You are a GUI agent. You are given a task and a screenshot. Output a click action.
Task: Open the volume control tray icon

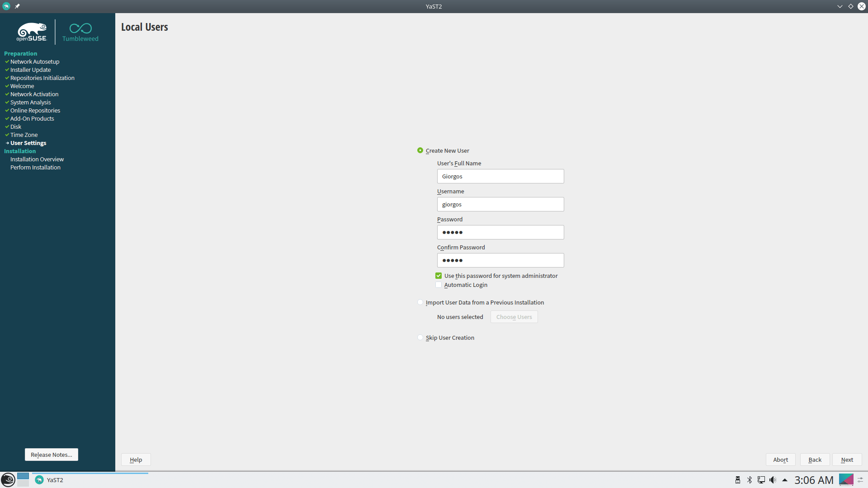pos(773,480)
